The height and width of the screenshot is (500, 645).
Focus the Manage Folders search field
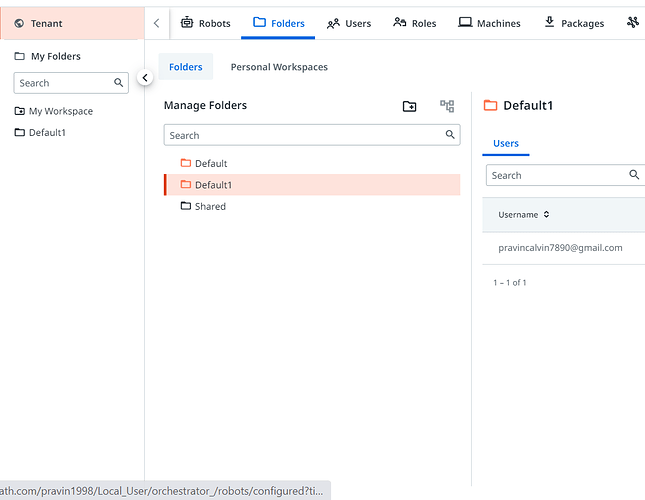pos(300,135)
